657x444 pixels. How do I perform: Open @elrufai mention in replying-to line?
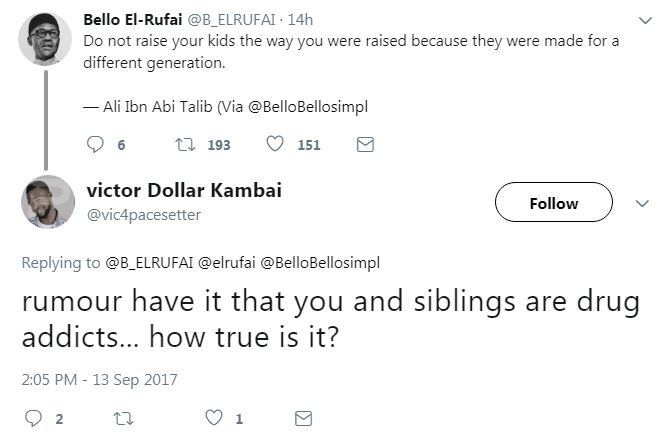(x=221, y=263)
